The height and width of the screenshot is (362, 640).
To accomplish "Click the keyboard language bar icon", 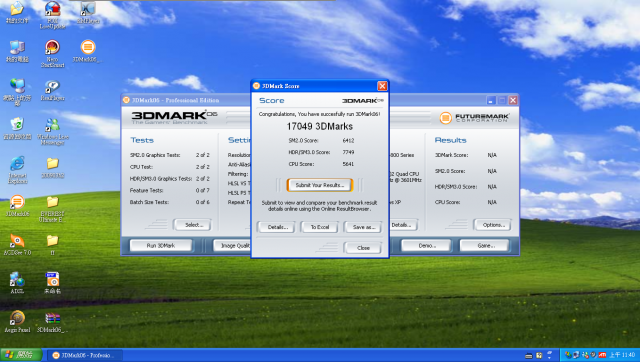I will (529, 355).
